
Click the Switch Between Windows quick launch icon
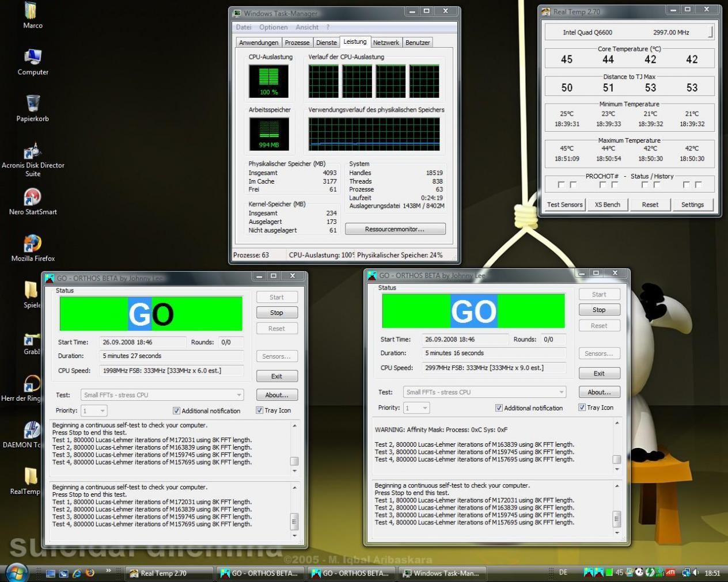(64, 573)
